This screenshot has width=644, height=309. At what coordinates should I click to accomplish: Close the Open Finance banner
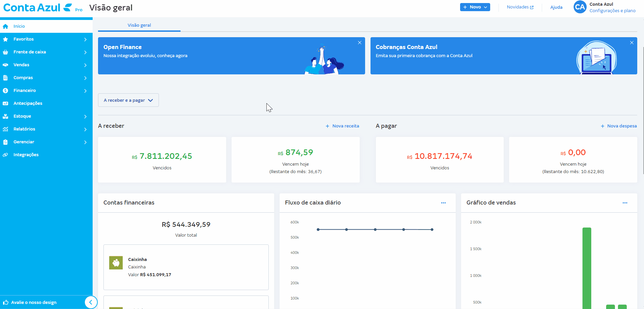[359, 43]
